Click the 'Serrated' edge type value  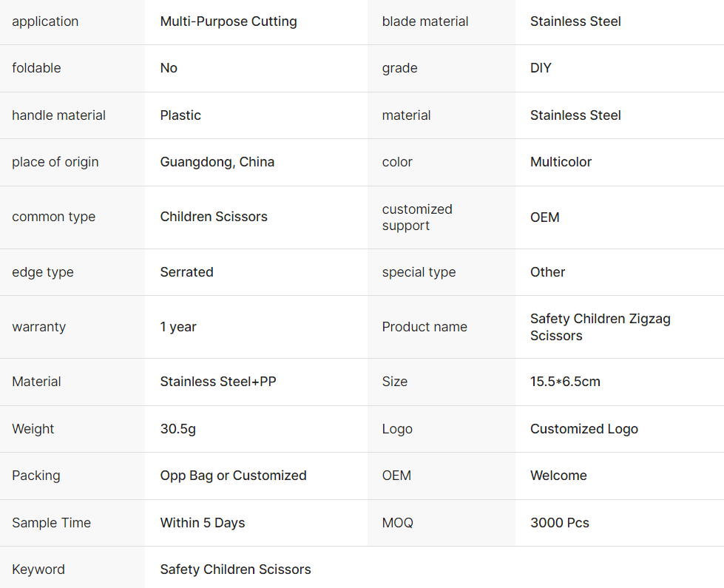coord(186,272)
